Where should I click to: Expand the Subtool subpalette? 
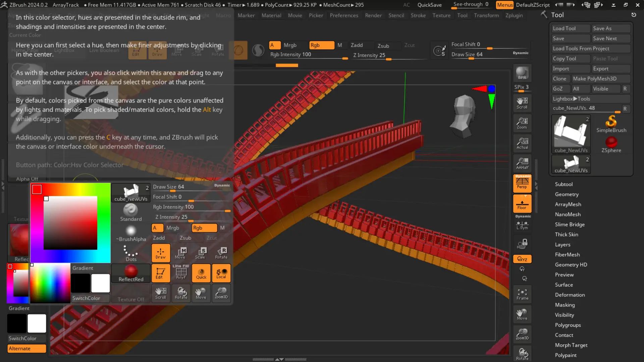563,184
